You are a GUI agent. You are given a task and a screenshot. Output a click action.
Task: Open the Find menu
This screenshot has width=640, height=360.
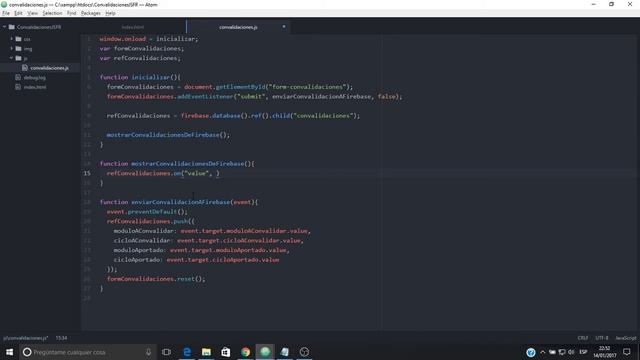(71, 13)
